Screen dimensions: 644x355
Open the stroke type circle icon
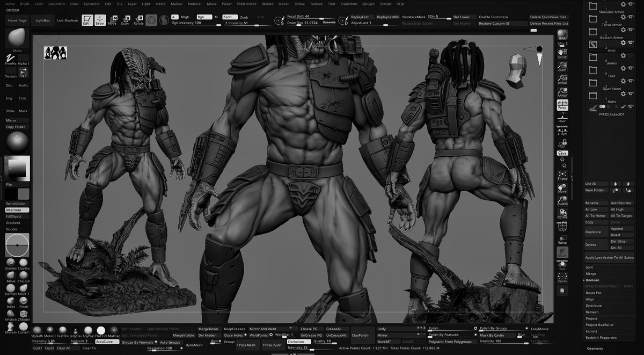(x=17, y=245)
